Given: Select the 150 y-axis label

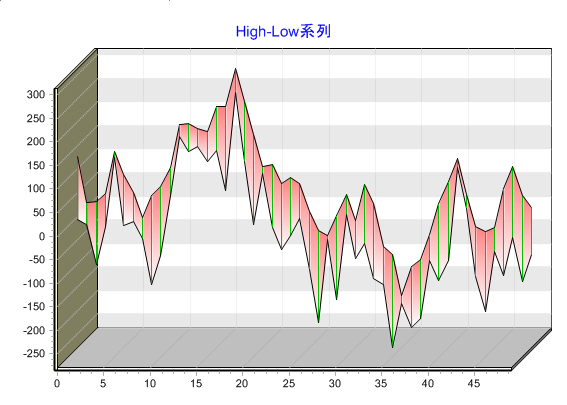Looking at the screenshot, I should pyautogui.click(x=36, y=166).
